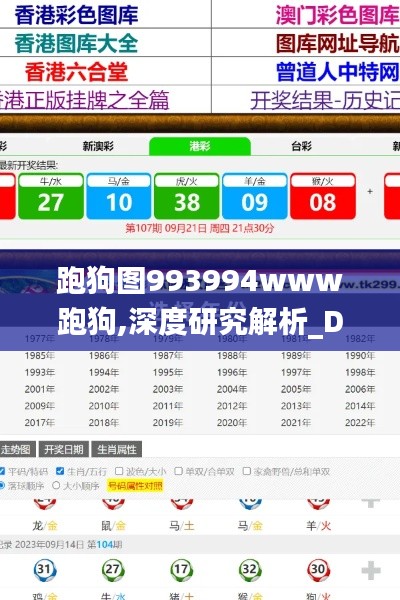Select the 大小顺序 radio button
The width and height of the screenshot is (400, 600).
click(56, 486)
